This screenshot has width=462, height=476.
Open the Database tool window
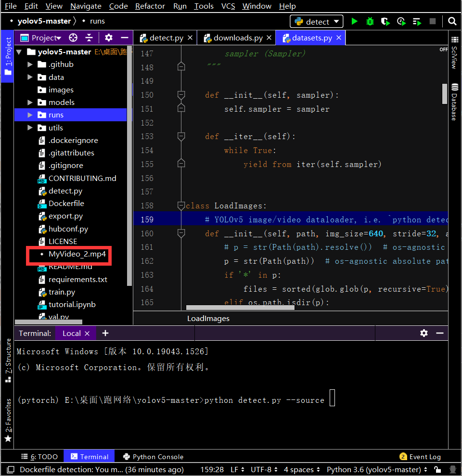pyautogui.click(x=456, y=99)
